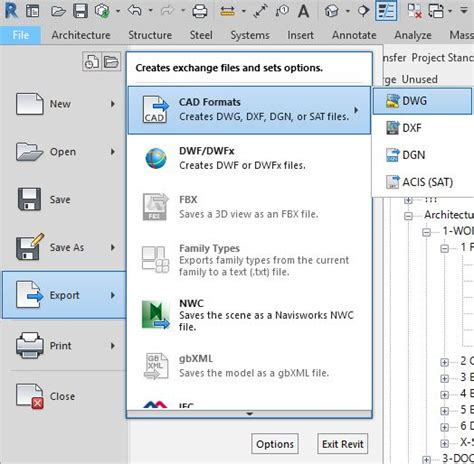
Task: Choose Save As in the file menu
Action: coord(64,247)
